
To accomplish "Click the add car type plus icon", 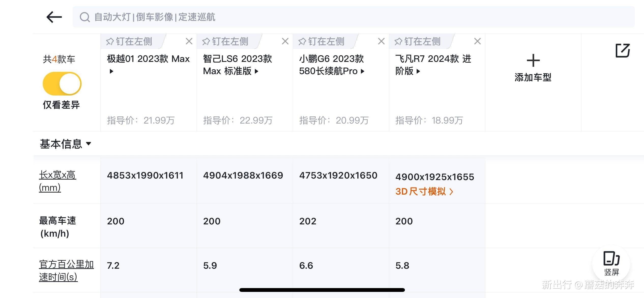I will (x=532, y=61).
